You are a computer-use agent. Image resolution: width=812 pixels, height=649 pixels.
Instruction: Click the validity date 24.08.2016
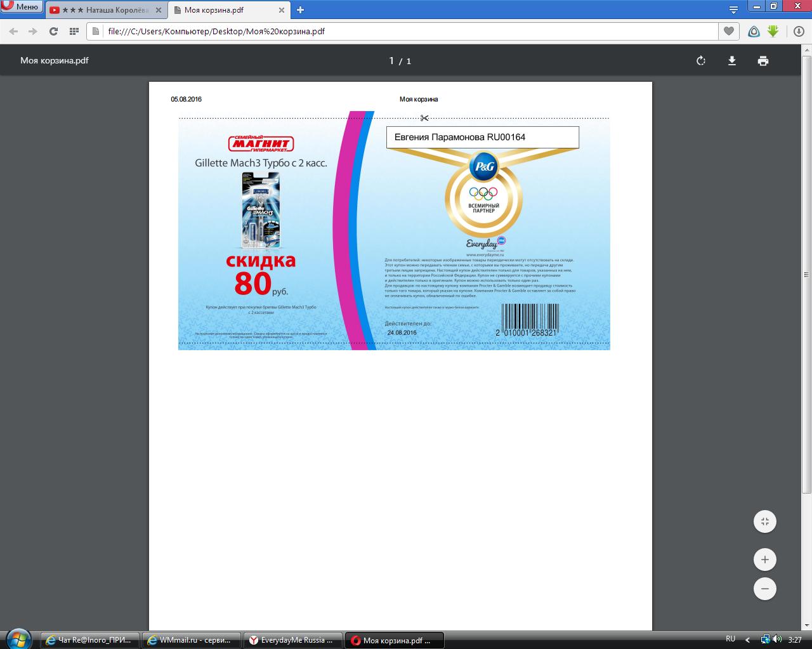402,332
